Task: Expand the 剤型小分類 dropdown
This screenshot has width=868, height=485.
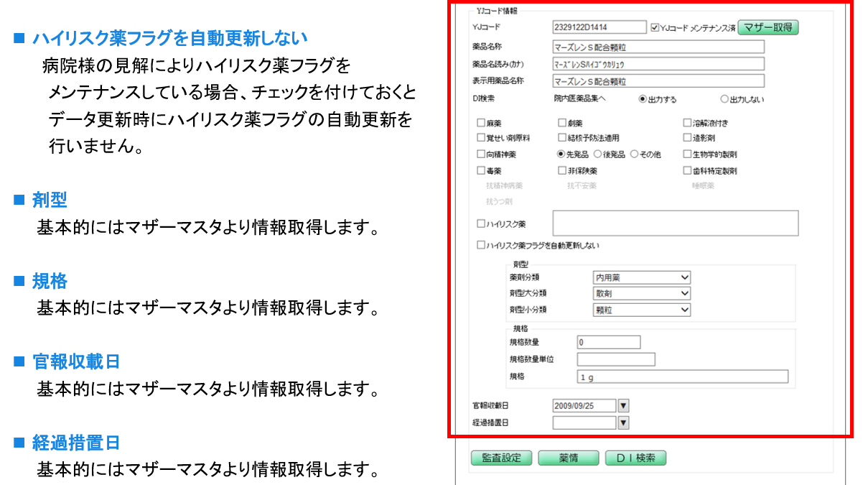Action: [684, 310]
